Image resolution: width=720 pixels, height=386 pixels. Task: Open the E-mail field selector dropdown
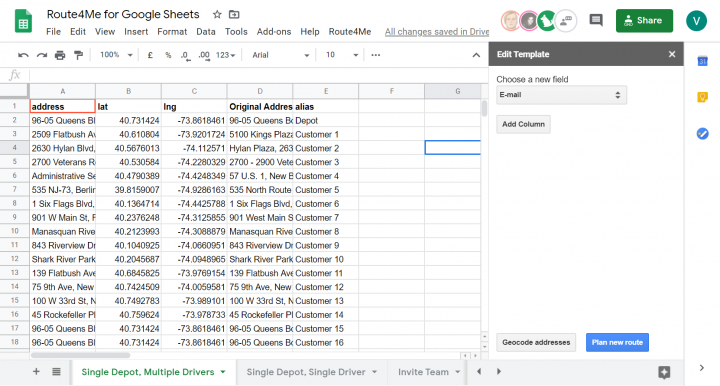click(561, 95)
